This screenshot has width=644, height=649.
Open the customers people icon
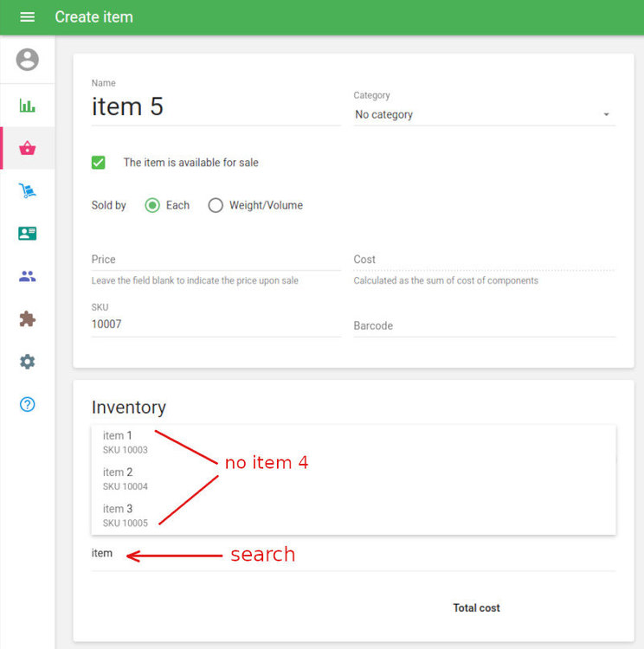(28, 277)
